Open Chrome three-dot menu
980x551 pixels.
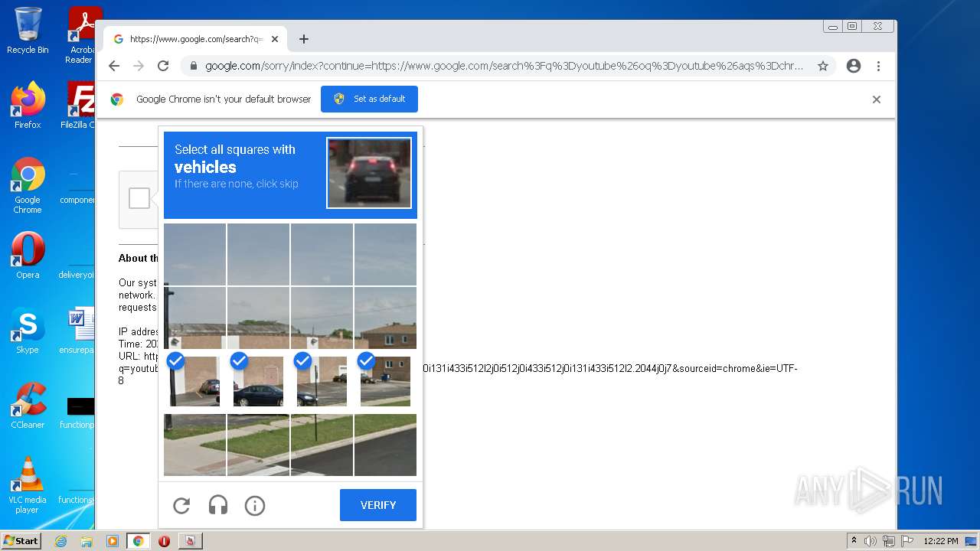click(x=878, y=66)
